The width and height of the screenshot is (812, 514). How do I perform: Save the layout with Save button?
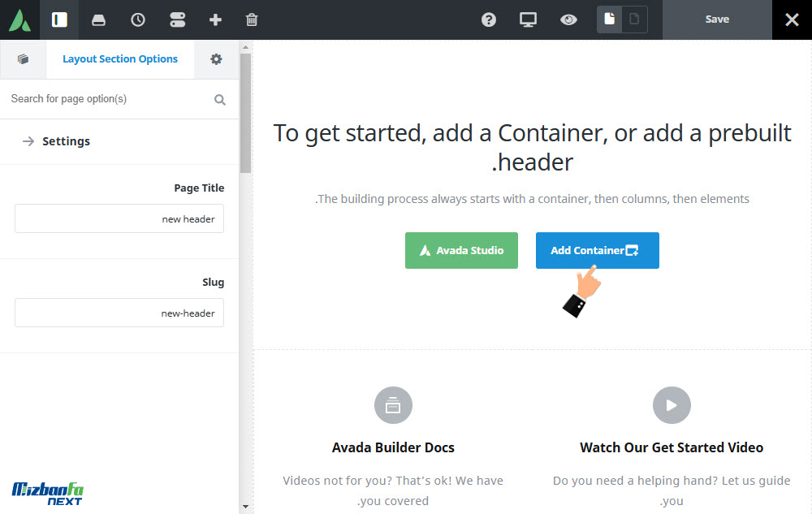click(x=717, y=19)
